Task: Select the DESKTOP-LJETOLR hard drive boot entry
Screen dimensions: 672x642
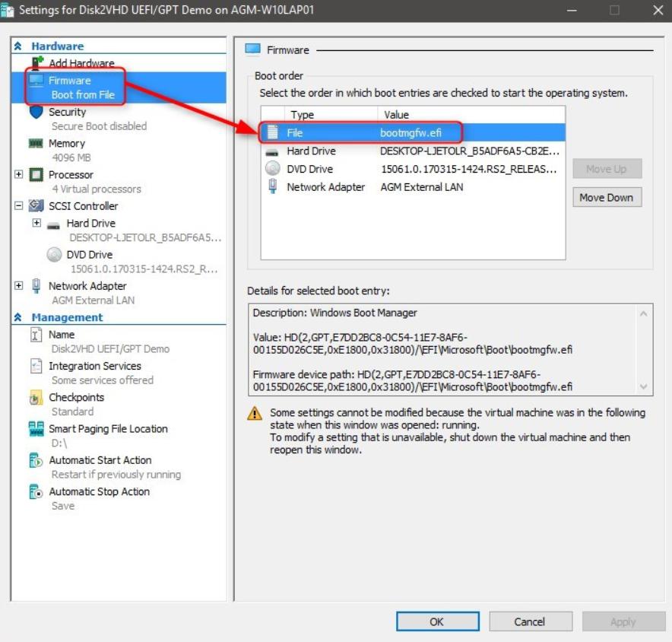Action: click(413, 151)
